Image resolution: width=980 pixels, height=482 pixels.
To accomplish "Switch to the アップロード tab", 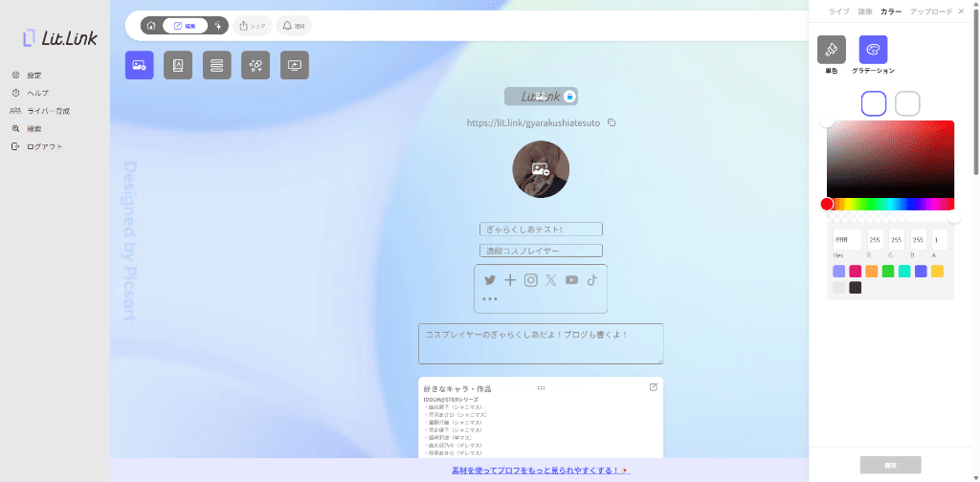I will (x=930, y=11).
